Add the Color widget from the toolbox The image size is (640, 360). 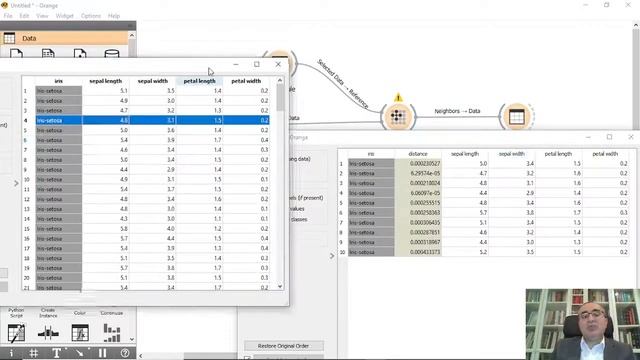point(80,327)
